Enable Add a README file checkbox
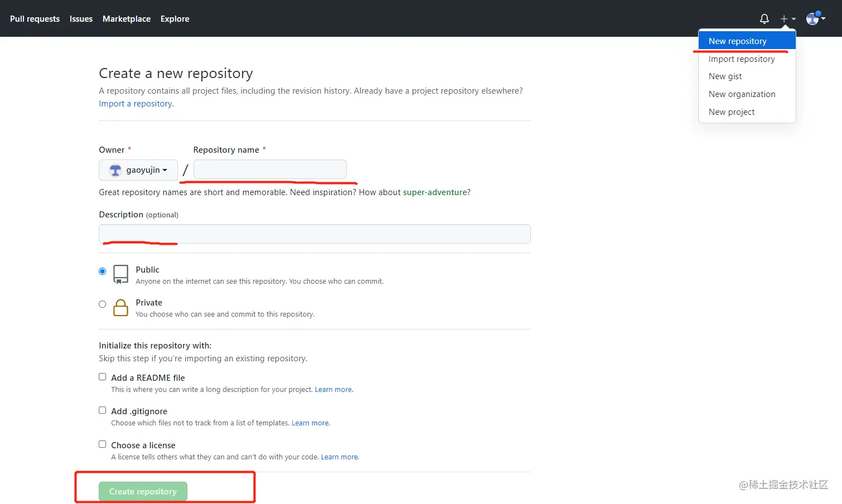Image resolution: width=842 pixels, height=504 pixels. click(103, 377)
